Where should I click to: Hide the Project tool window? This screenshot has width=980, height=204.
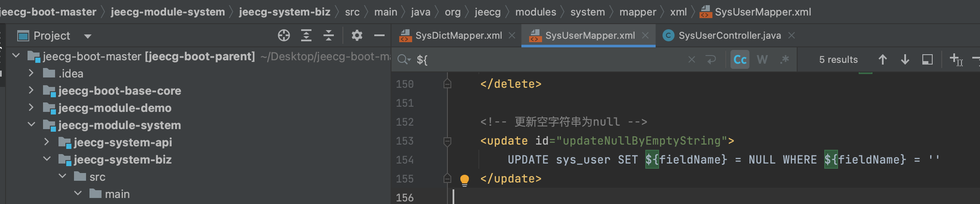tap(379, 35)
